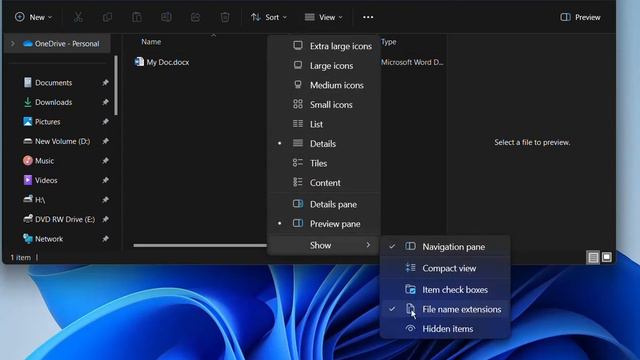Click the New Volume (D:) drive icon
Viewport: 640px width, 360px height.
27,141
